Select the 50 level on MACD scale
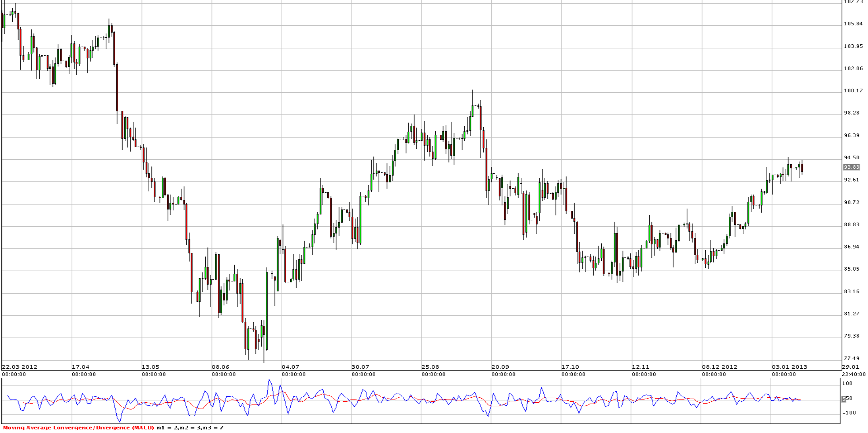 tap(849, 399)
